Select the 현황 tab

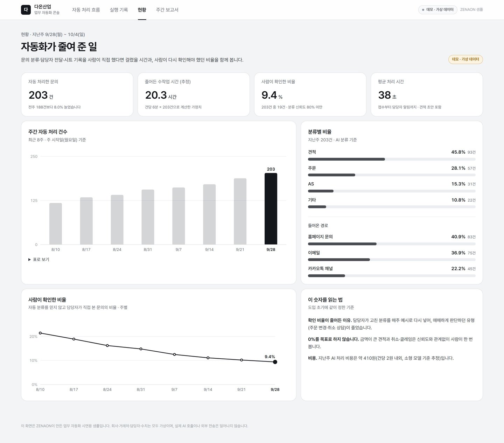coord(142,10)
